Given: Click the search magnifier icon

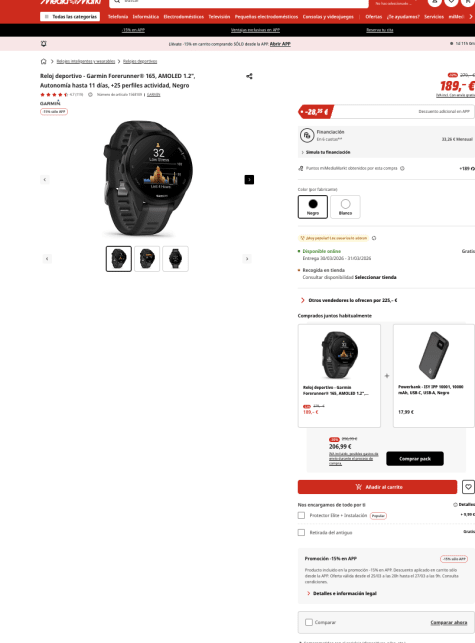Looking at the screenshot, I should [x=117, y=2].
